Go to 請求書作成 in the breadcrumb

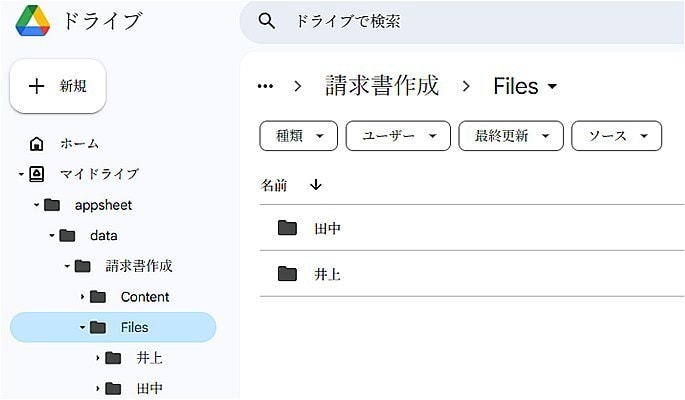(x=382, y=86)
